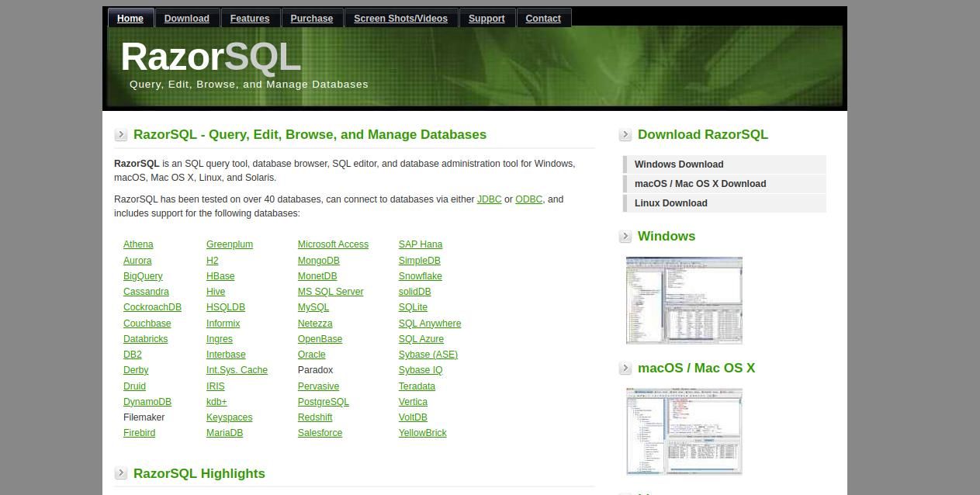Click arrow icon beside Windows heading
980x495 pixels.
coord(625,237)
